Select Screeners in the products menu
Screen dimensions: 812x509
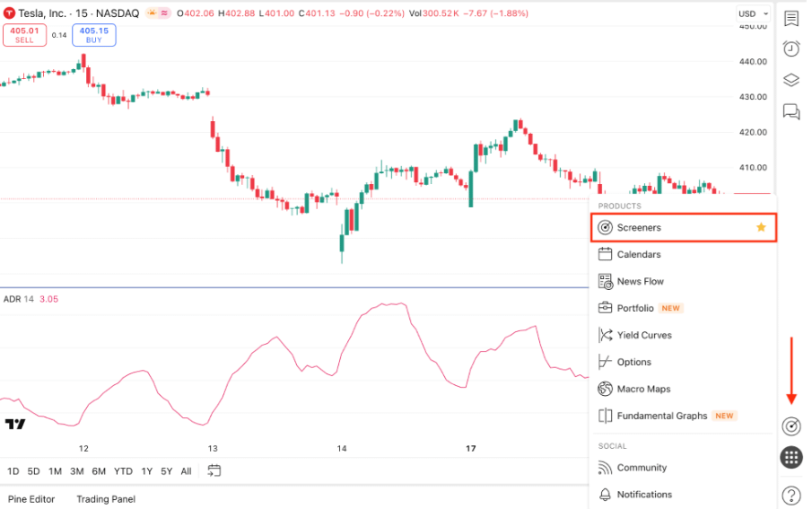tap(683, 227)
